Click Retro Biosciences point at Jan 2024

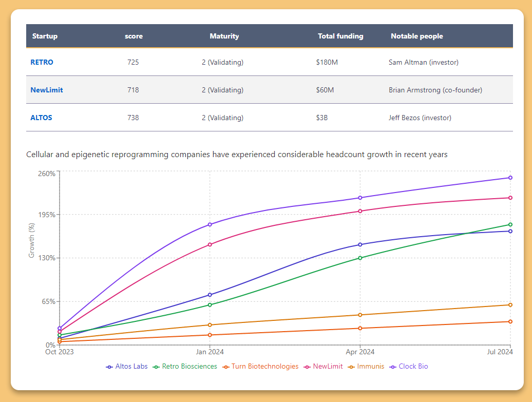210,305
